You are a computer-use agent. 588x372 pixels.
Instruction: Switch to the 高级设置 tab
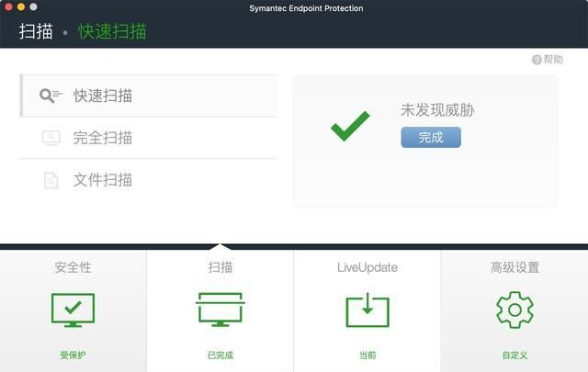pos(514,310)
